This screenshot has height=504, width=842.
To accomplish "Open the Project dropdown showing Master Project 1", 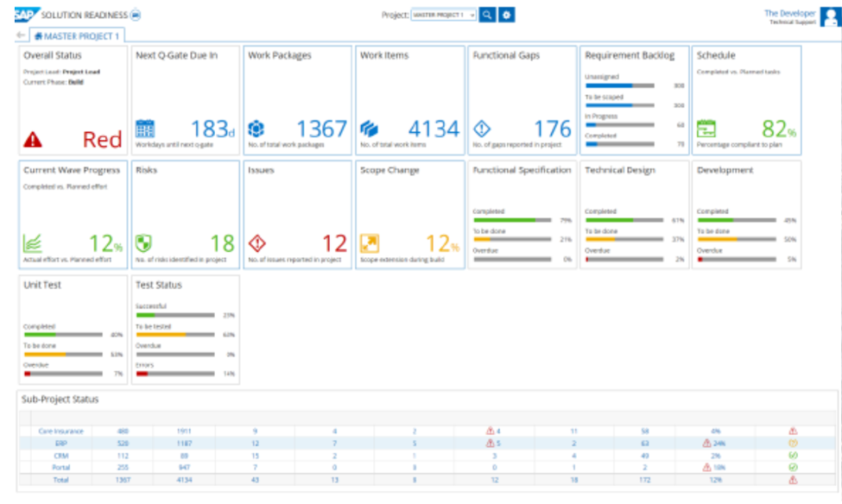I will pyautogui.click(x=443, y=15).
